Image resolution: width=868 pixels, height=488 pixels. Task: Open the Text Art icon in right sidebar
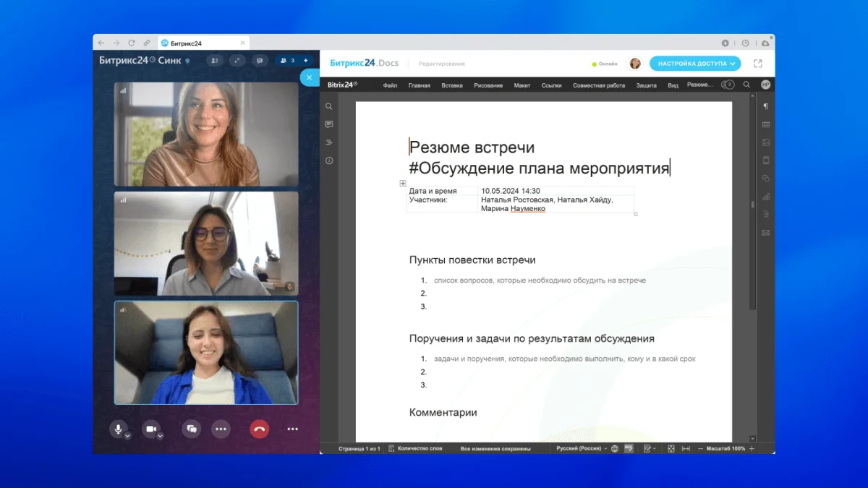pyautogui.click(x=765, y=213)
